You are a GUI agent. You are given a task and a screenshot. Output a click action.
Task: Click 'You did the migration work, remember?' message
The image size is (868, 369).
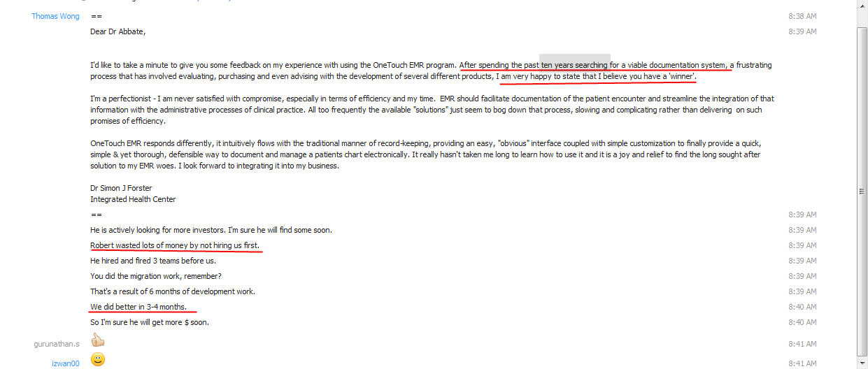[x=156, y=276]
